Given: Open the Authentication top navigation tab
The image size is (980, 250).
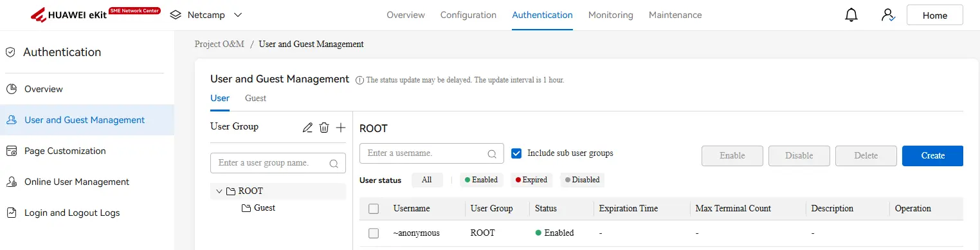Looking at the screenshot, I should tap(542, 15).
